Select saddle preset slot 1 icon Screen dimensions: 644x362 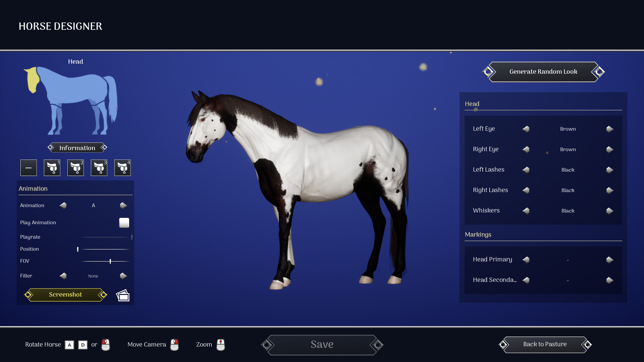(52, 168)
